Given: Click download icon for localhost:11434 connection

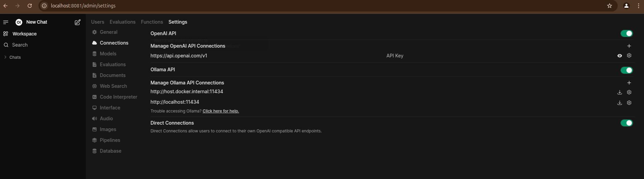Looking at the screenshot, I should point(620,103).
